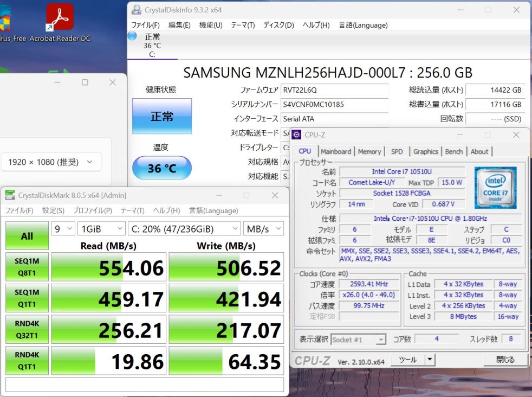Screen dimensions: 532x397
Task: Switch to the Memory tab in CPU-Z
Action: 369,151
